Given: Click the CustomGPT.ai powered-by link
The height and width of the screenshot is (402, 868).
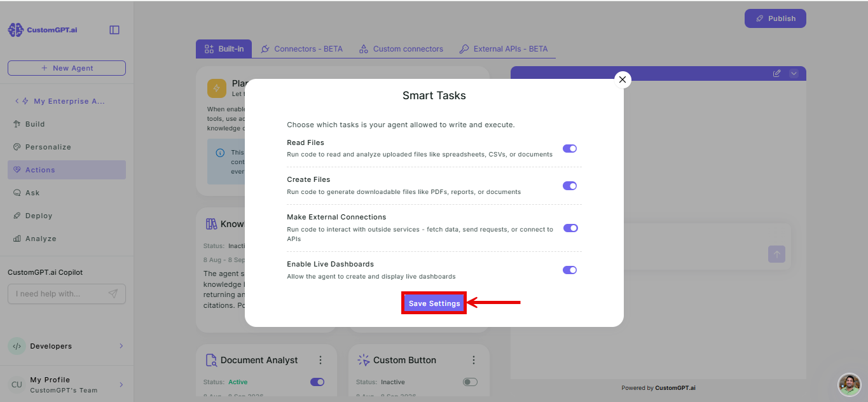Looking at the screenshot, I should [675, 388].
